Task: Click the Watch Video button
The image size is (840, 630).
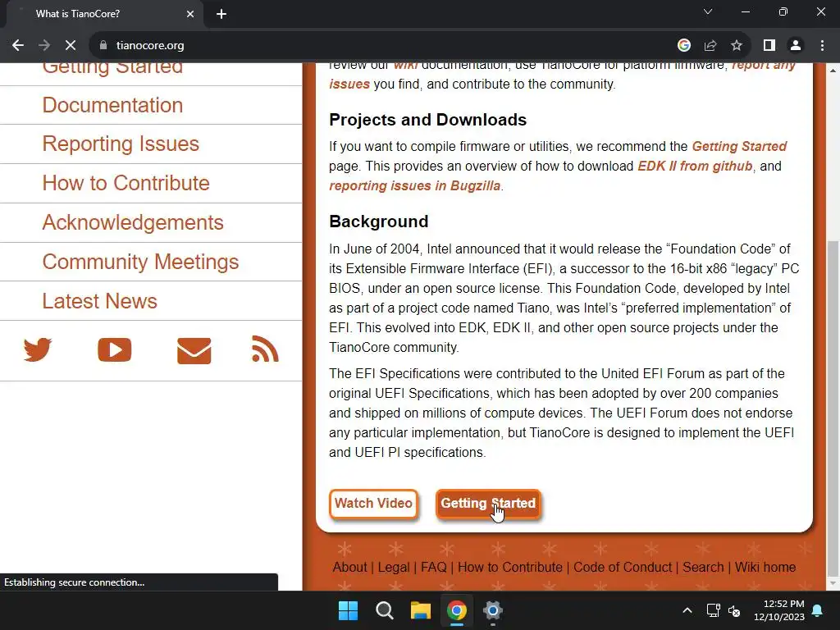Action: (373, 504)
